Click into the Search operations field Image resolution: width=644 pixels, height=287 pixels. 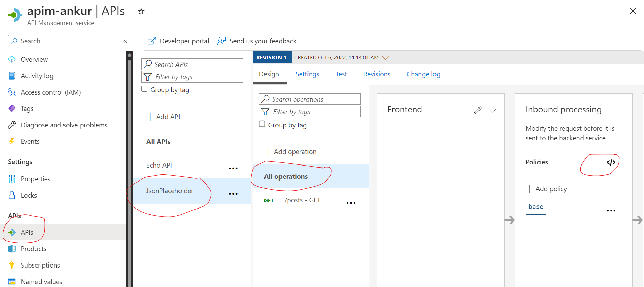[x=310, y=99]
